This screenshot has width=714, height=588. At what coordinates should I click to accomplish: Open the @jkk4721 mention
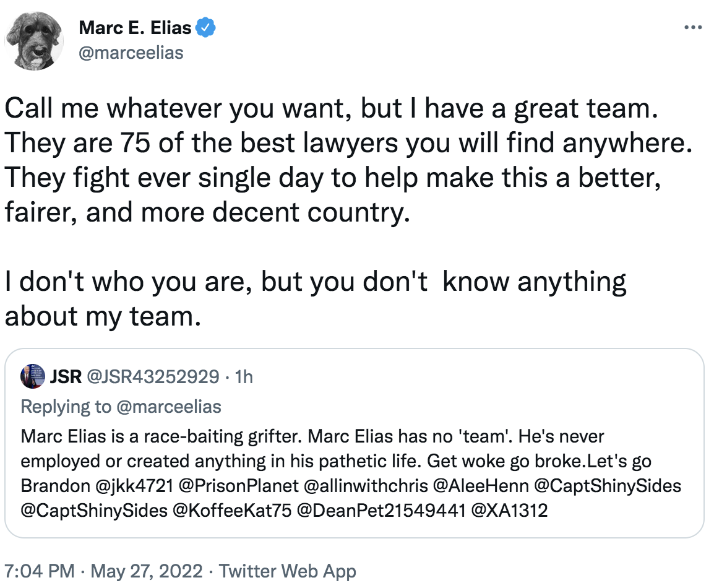pyautogui.click(x=132, y=486)
